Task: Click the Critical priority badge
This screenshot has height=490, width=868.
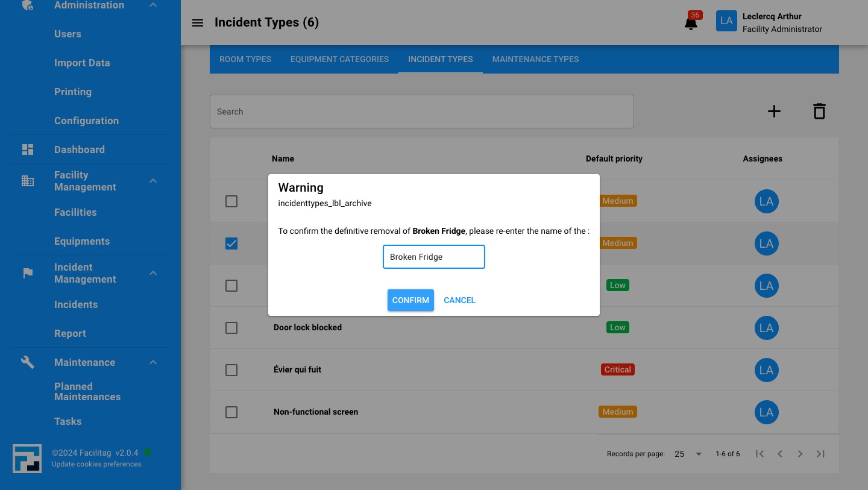Action: click(x=618, y=369)
